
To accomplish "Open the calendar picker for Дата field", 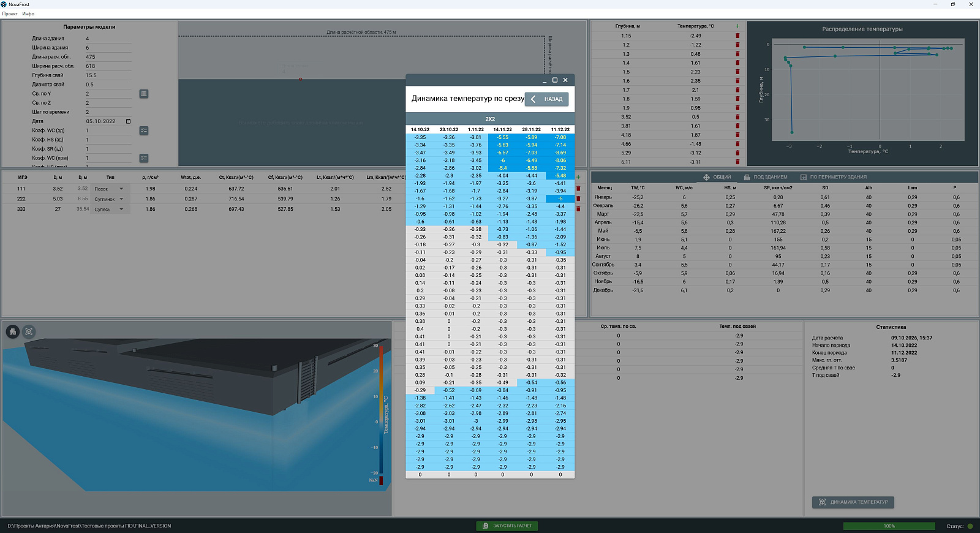I will click(128, 121).
